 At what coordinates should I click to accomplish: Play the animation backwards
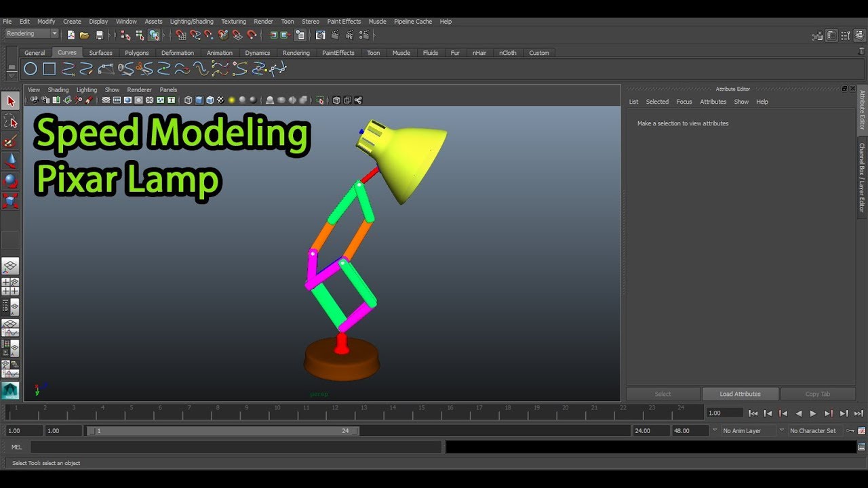tap(798, 413)
